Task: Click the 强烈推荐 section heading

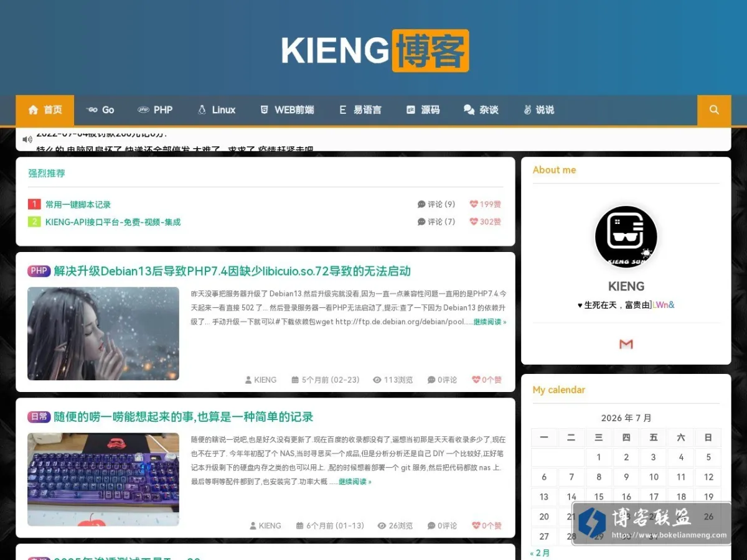Action: [47, 174]
